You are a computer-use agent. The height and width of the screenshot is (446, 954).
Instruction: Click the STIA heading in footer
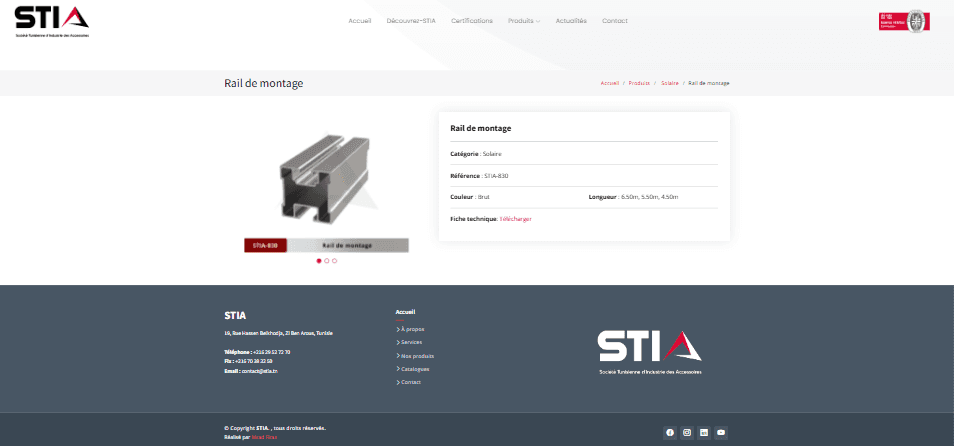pos(235,315)
